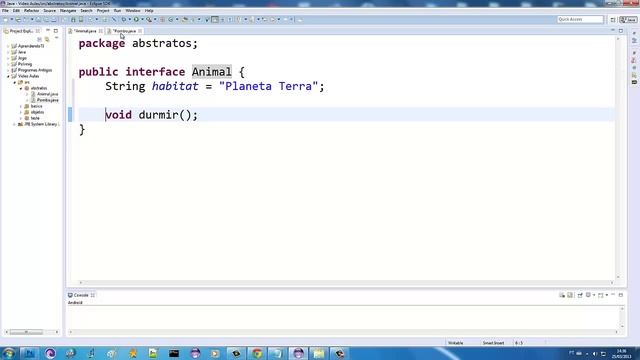Open the Windows Start menu
Viewport: 640px width, 360px height.
[x=9, y=353]
